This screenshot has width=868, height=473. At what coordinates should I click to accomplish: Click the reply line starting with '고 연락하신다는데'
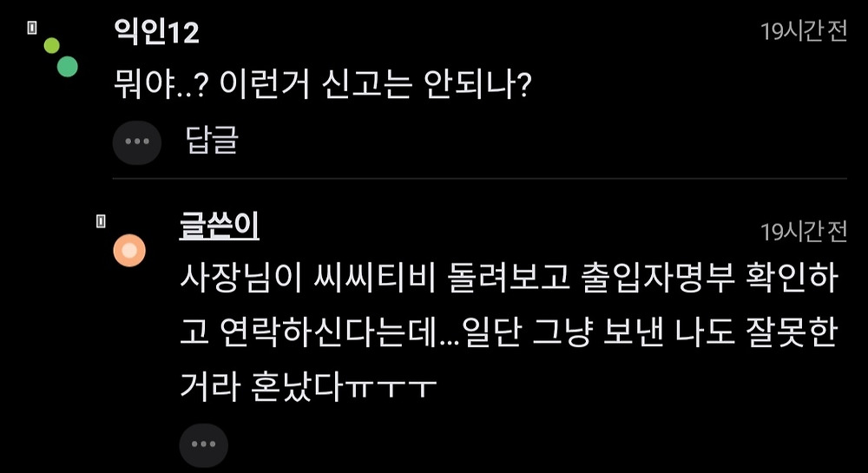tap(508, 333)
